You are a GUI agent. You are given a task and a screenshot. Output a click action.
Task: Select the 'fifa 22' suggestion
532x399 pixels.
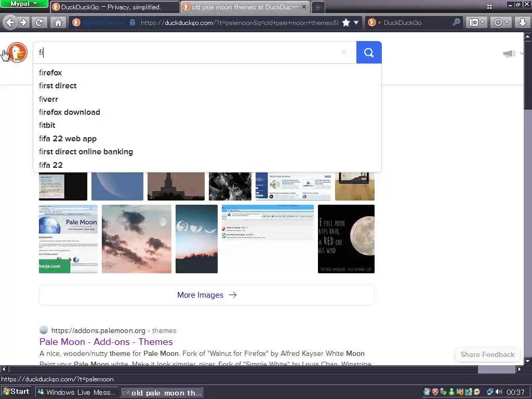pyautogui.click(x=207, y=165)
